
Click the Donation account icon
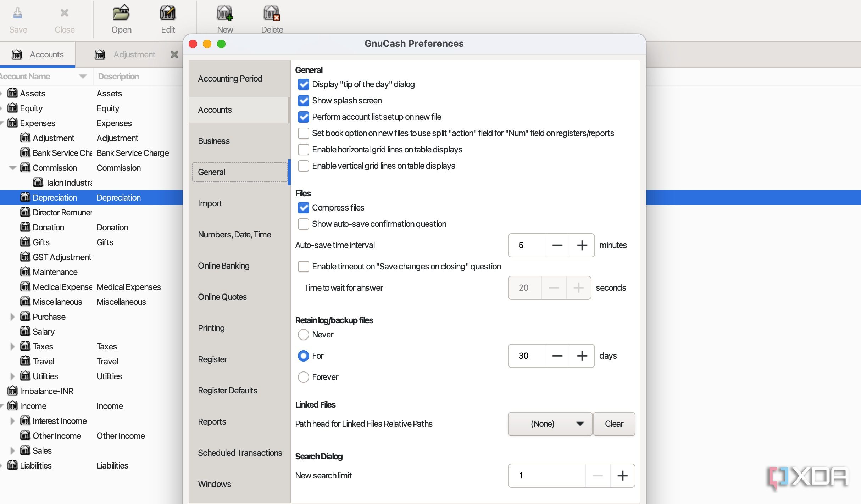tap(25, 227)
